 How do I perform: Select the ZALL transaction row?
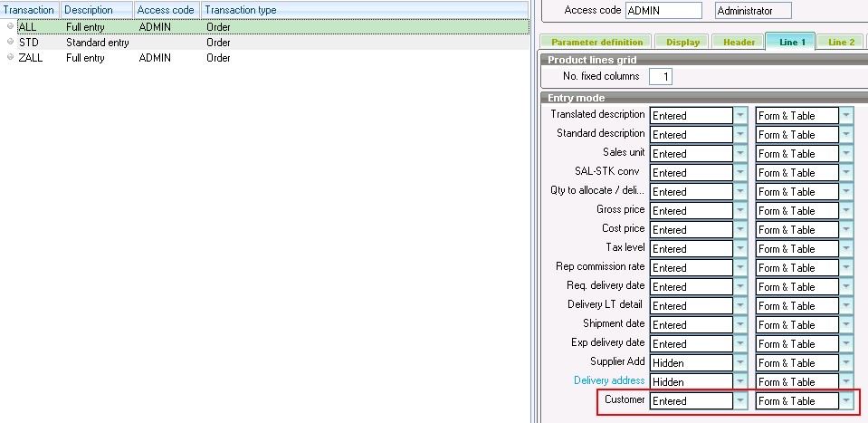pyautogui.click(x=264, y=58)
